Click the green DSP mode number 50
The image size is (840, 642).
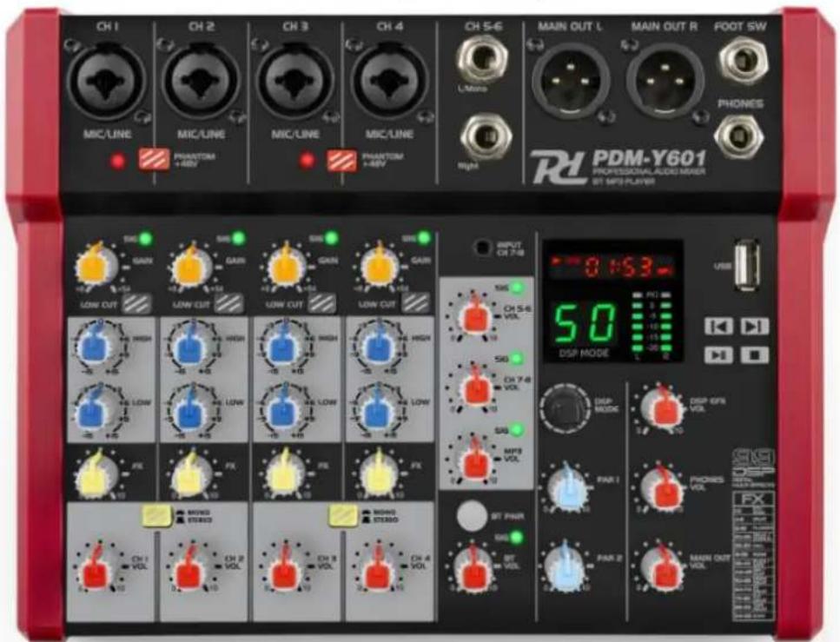585,322
